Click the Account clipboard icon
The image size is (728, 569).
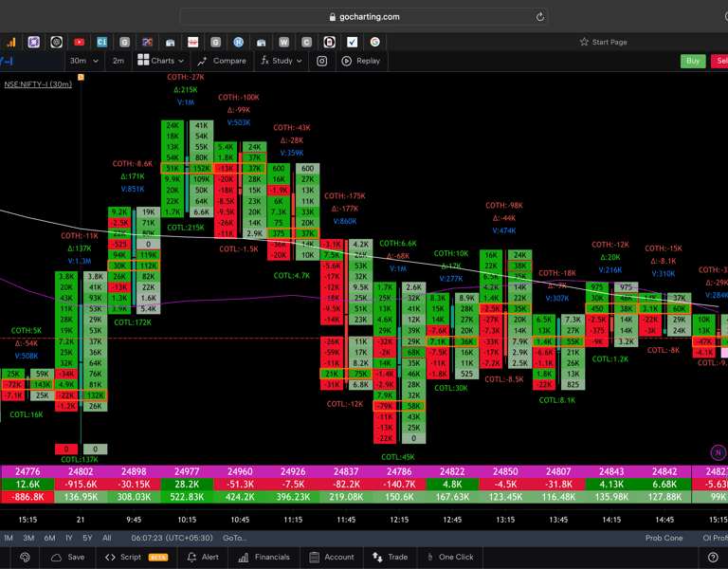[x=314, y=557]
